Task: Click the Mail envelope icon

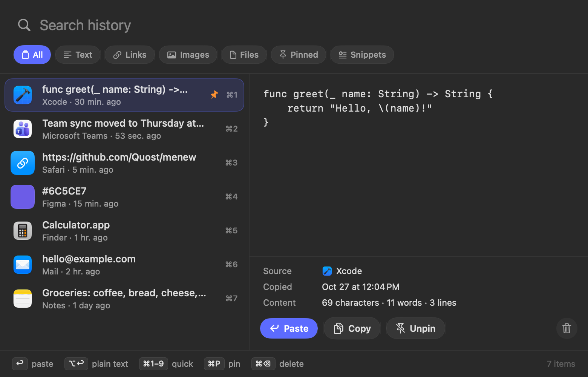Action: click(x=23, y=265)
